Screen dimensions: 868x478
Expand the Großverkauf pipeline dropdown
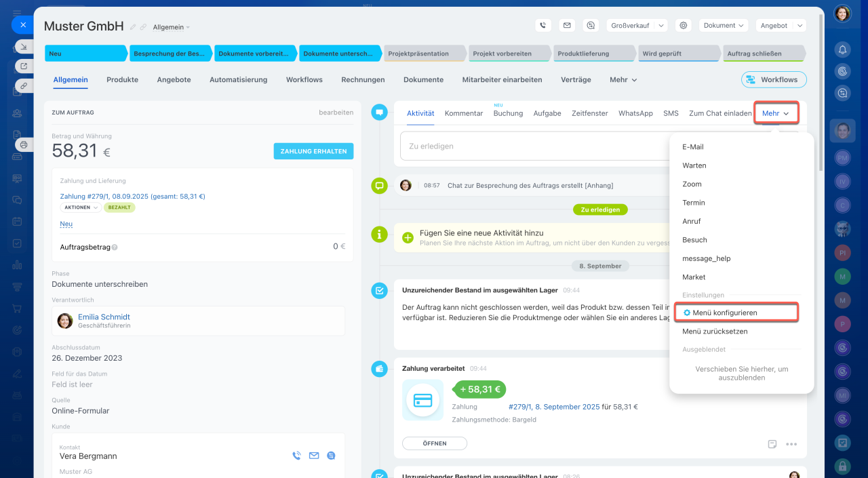click(637, 25)
